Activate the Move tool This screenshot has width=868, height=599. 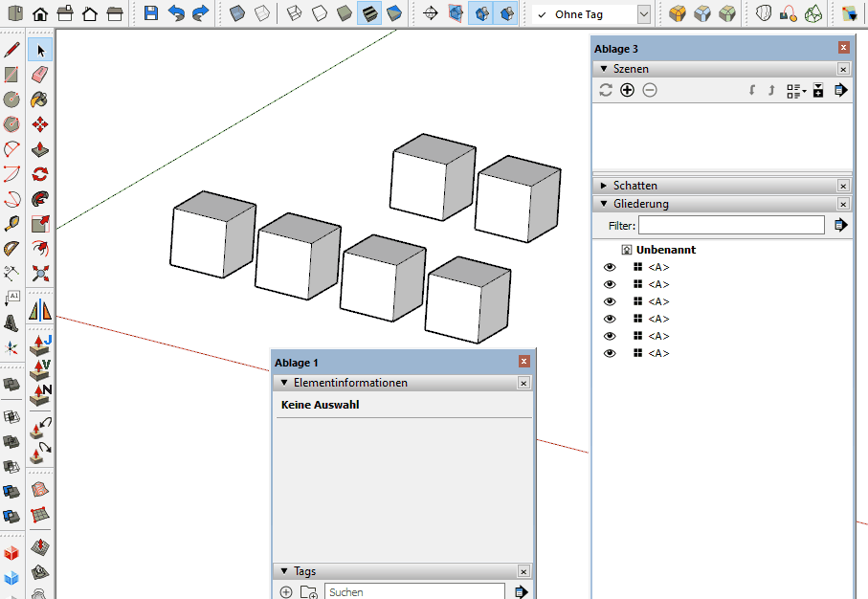(x=40, y=124)
